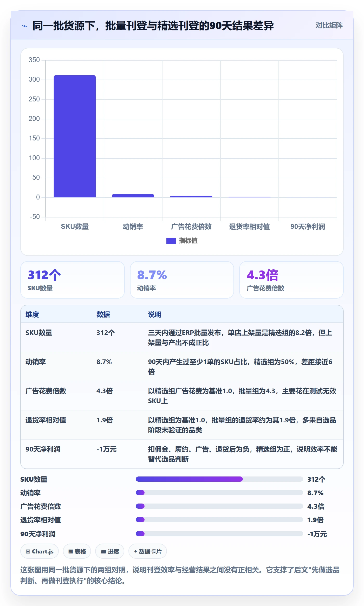
Task: Click the 数据 column header
Action: 103,314
